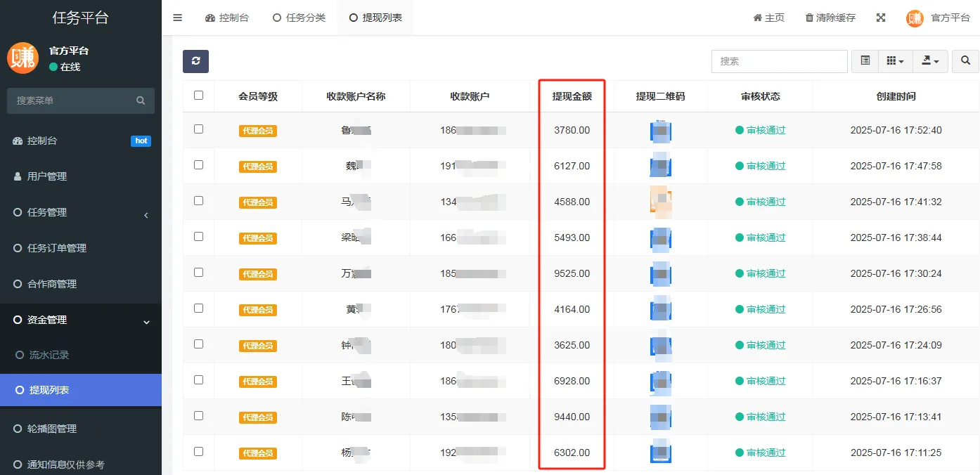Viewport: 980px width, 475px height.
Task: Open QR code thumbnail in 4588.00 row
Action: [661, 202]
